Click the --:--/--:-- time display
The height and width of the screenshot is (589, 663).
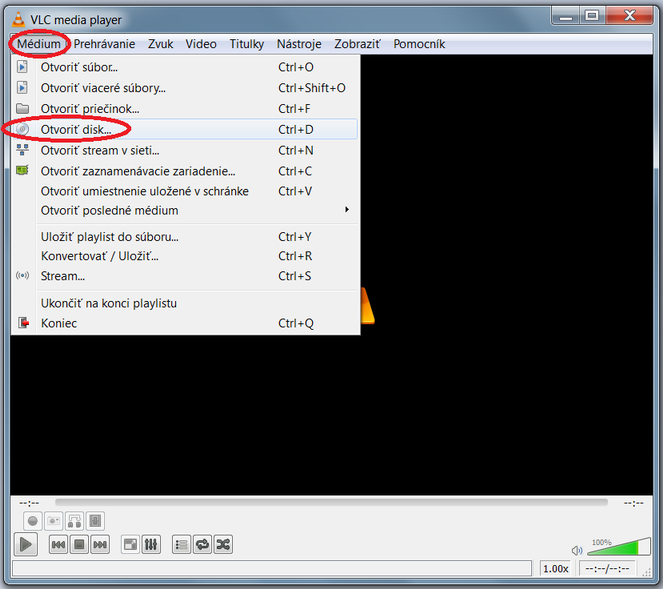pos(607,569)
